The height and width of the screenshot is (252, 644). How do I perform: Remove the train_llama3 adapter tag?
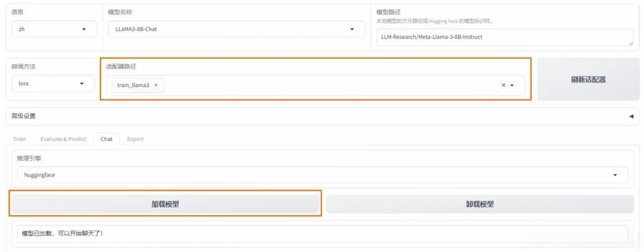[x=156, y=85]
